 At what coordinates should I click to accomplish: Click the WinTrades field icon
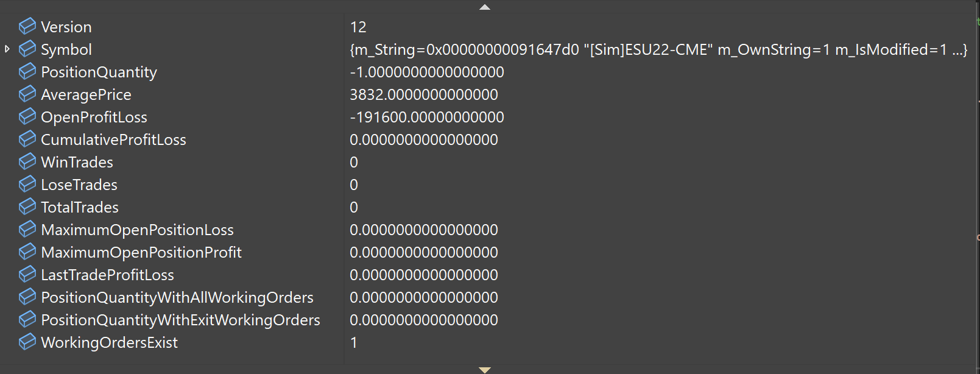(27, 161)
